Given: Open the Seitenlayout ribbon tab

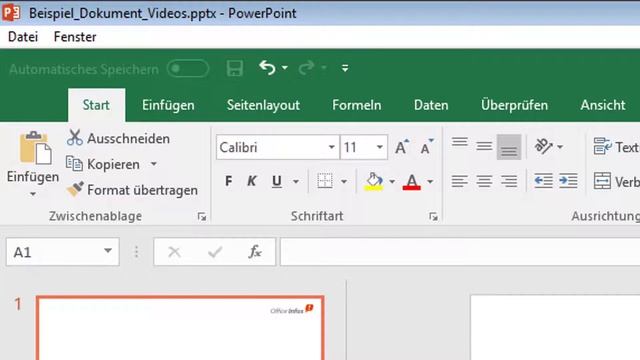Looking at the screenshot, I should coord(263,105).
